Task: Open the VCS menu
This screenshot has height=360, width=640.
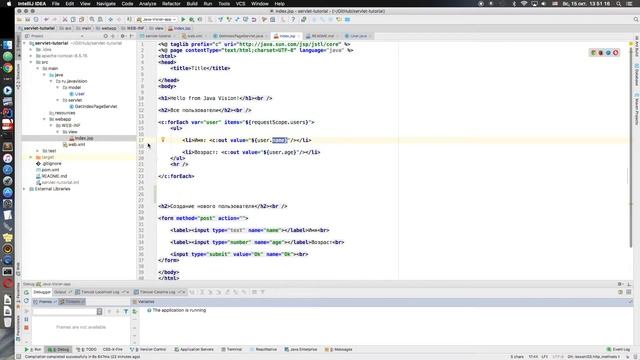Action: (x=241, y=4)
